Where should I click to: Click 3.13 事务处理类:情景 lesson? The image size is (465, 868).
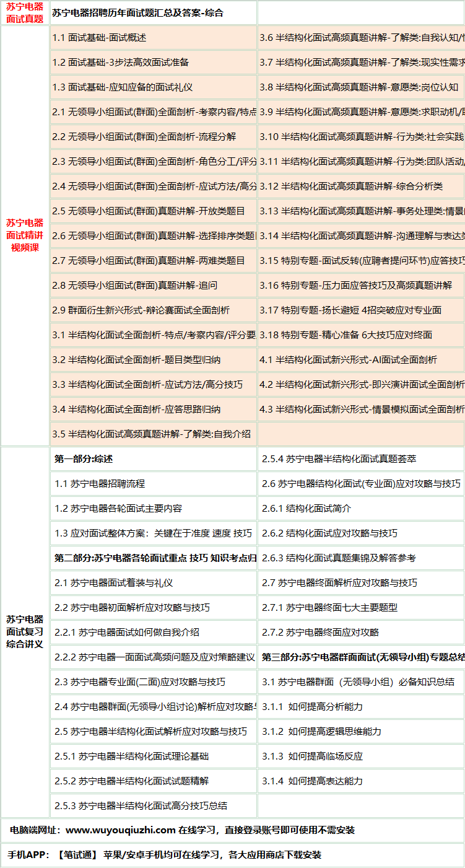pyautogui.click(x=361, y=211)
